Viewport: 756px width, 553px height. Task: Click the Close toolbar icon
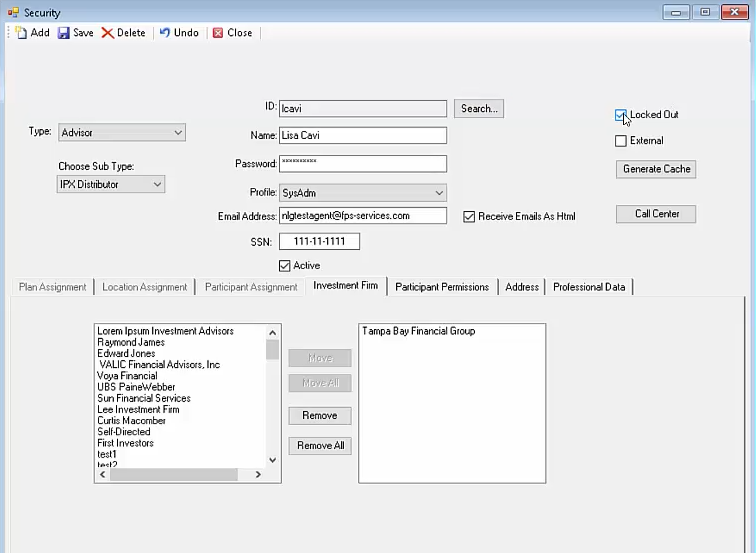pos(218,33)
